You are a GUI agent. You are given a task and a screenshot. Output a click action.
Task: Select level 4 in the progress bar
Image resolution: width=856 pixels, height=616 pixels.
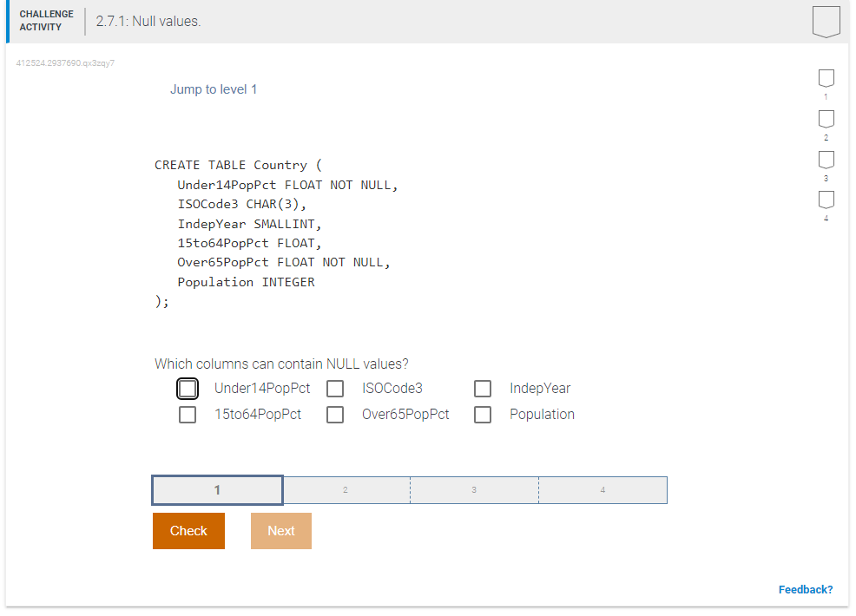click(x=602, y=489)
